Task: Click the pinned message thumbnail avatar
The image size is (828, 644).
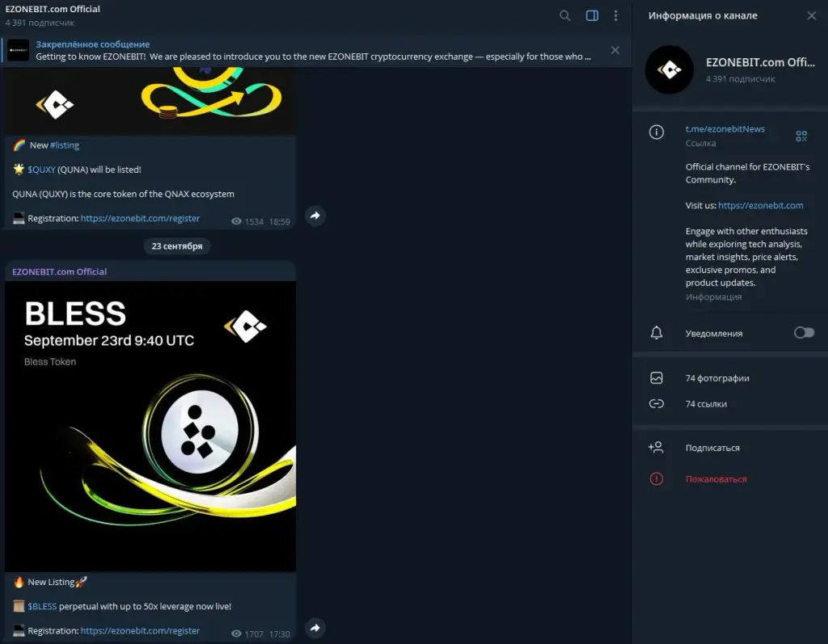Action: 18,50
